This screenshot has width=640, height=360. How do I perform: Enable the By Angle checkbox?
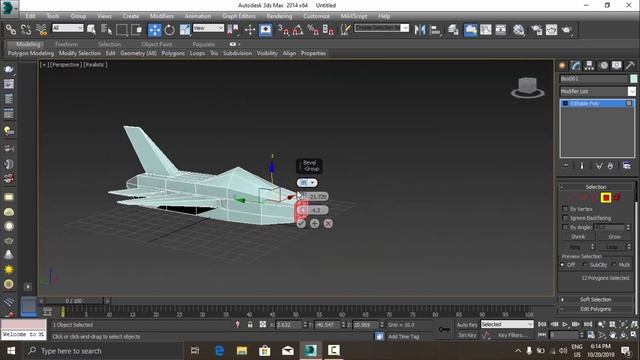pyautogui.click(x=565, y=227)
